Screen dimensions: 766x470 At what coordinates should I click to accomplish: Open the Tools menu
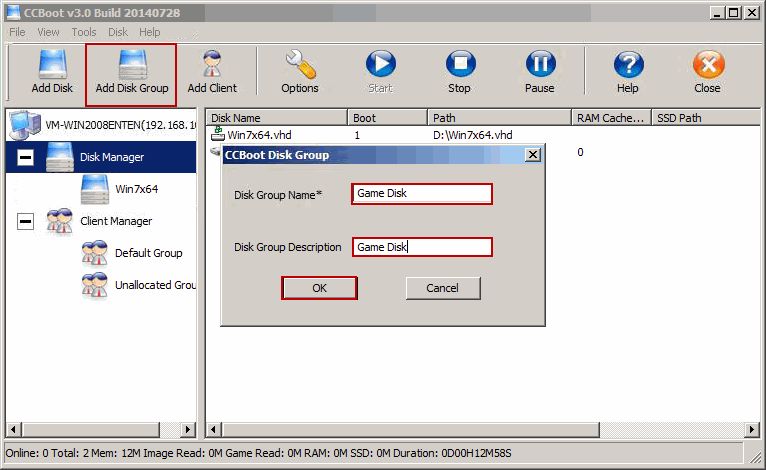tap(84, 32)
